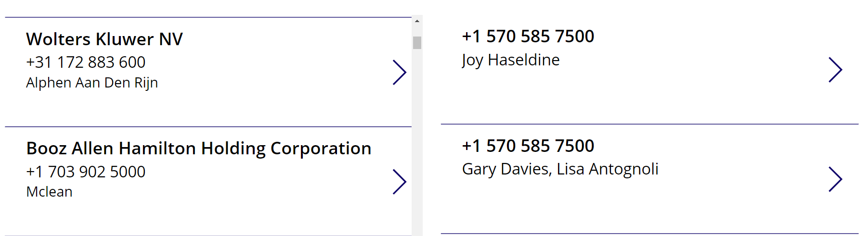Select the Gary Davies, Lisa Antognoli names
Screen dimensions: 868x236
point(560,169)
